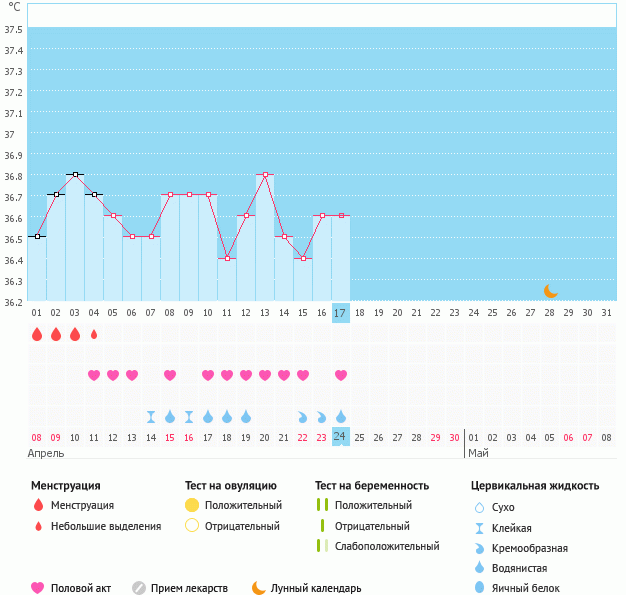Viewport: 626px width, 595px height.
Task: Click the 36.8 temperature point on day 03
Action: (x=75, y=174)
